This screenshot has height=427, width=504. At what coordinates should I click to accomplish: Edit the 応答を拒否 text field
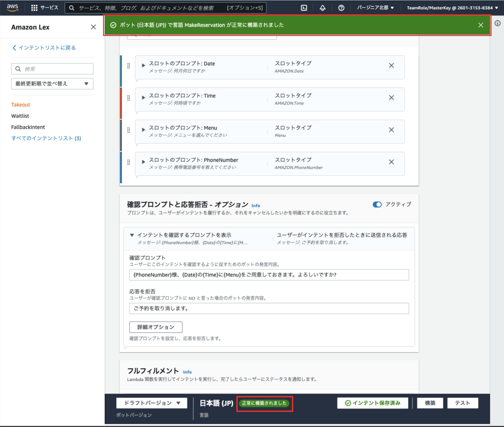click(269, 308)
